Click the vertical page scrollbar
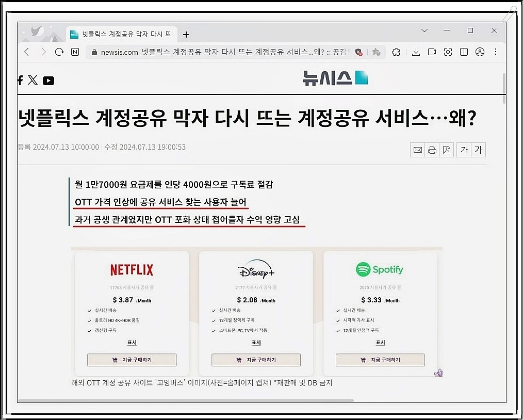Viewport: 523px width, 420px height. [x=503, y=88]
